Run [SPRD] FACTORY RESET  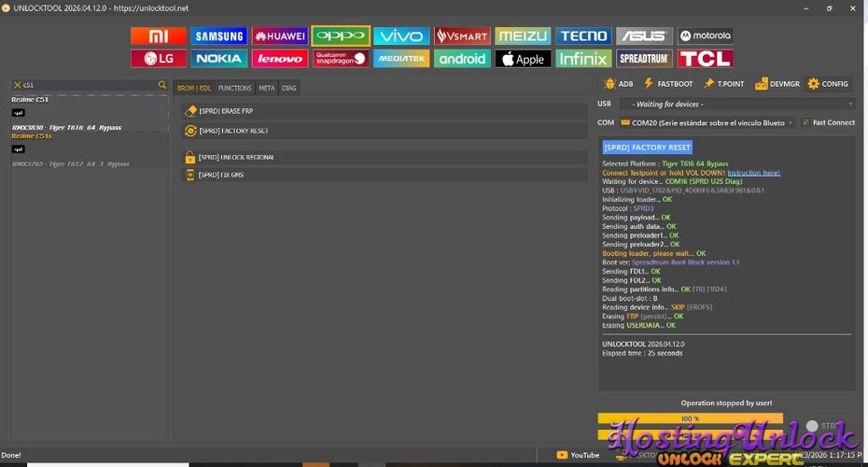click(385, 131)
